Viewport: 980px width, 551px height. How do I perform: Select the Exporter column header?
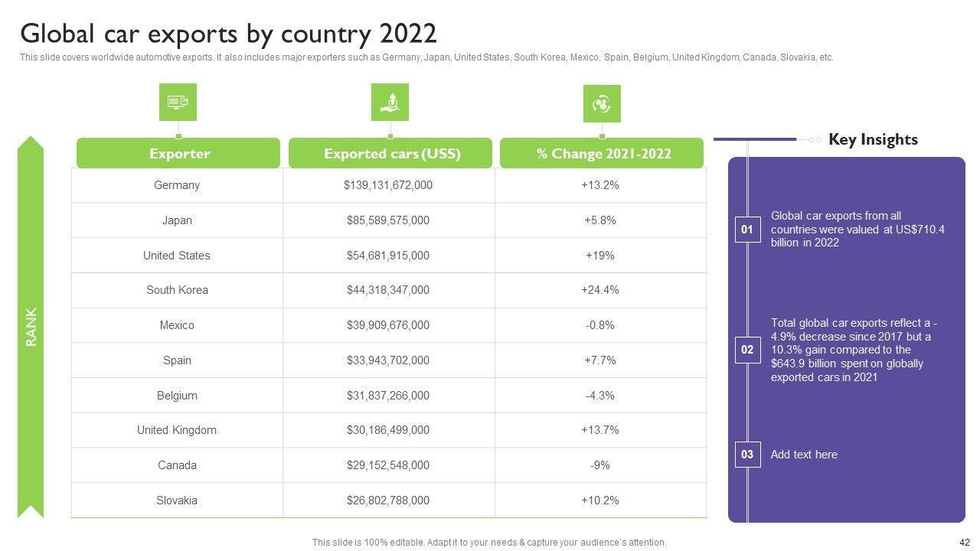[x=178, y=154]
